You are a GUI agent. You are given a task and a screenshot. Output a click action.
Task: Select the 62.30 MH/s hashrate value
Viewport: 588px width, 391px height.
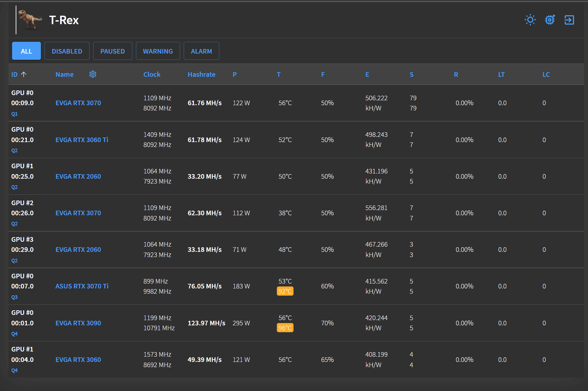click(x=205, y=213)
